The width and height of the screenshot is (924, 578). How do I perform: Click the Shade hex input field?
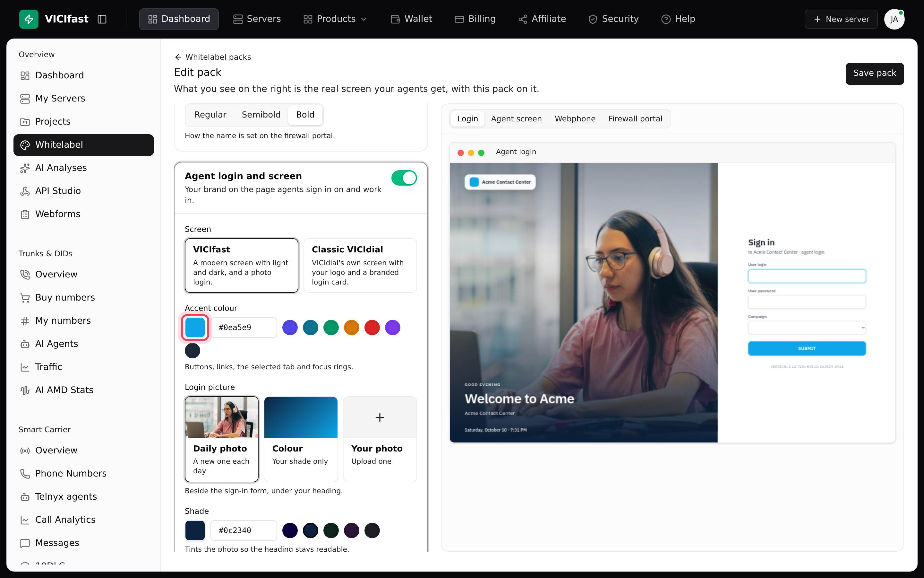(x=244, y=530)
